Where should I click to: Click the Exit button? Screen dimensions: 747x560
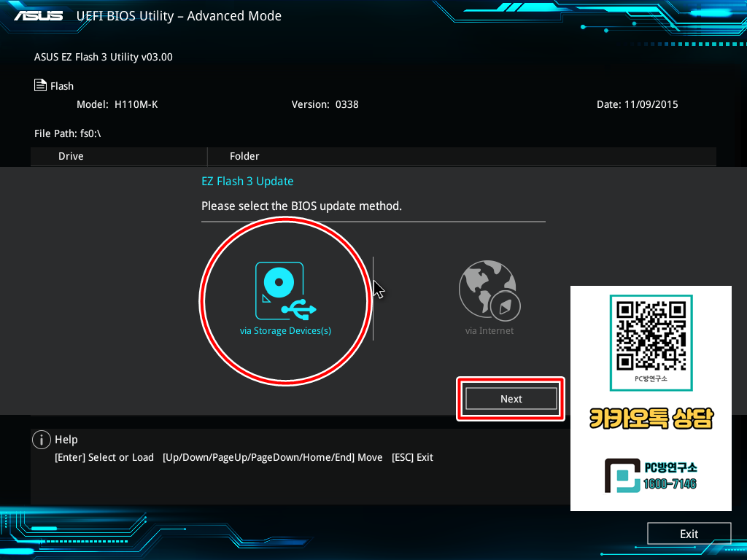click(689, 534)
